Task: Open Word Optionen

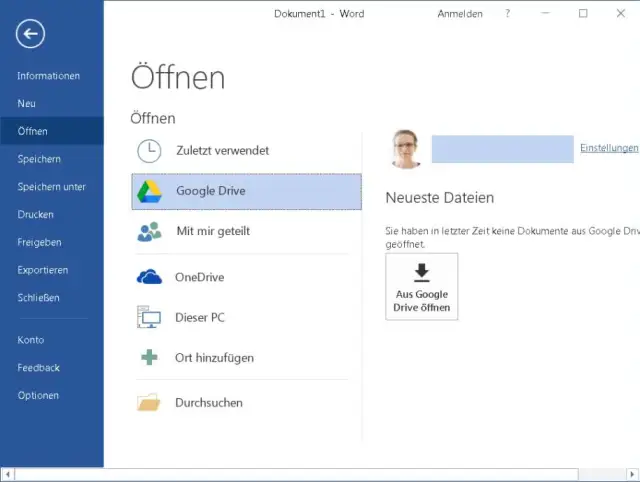Action: pyautogui.click(x=38, y=396)
